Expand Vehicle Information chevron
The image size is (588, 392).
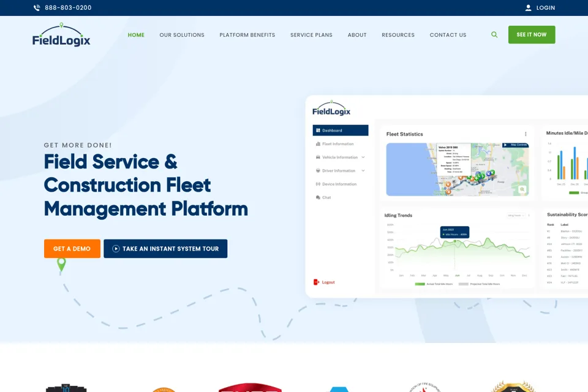(x=363, y=157)
